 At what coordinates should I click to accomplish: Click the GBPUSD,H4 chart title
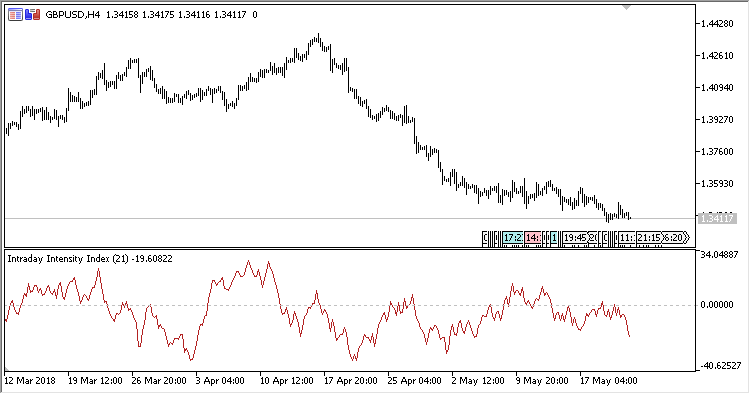(73, 15)
